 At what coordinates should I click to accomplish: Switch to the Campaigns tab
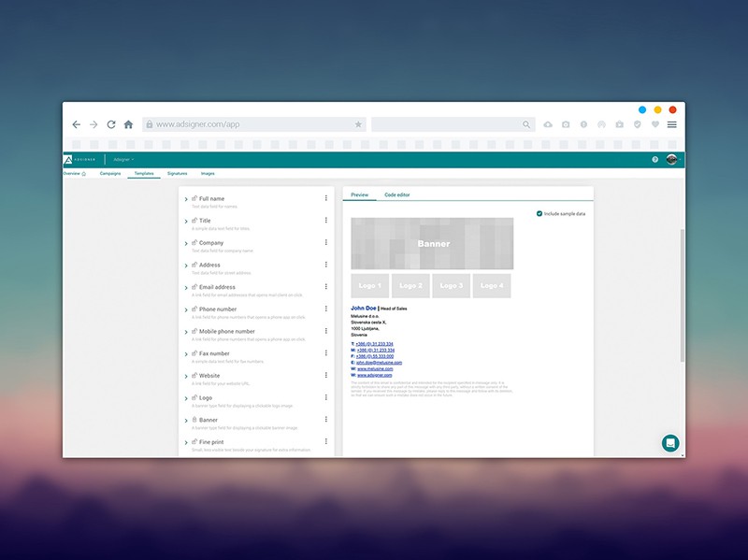click(110, 174)
